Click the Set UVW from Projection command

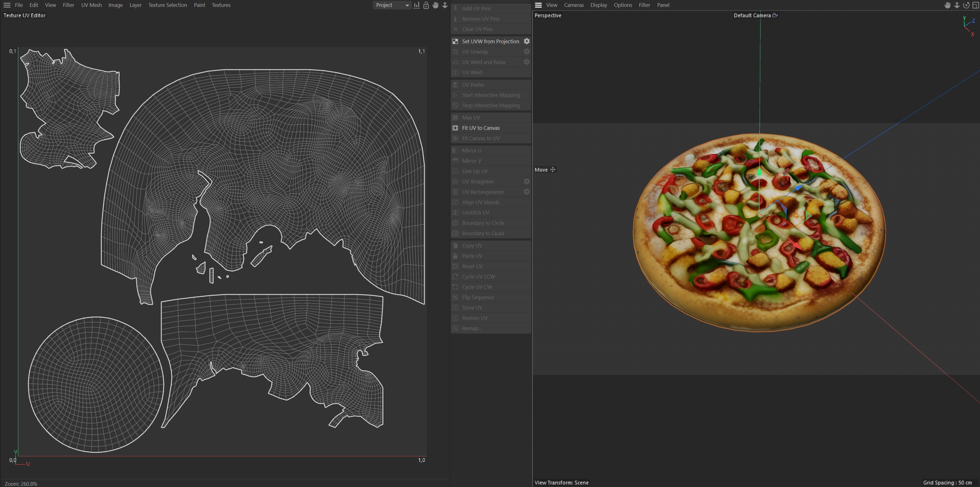click(x=490, y=41)
